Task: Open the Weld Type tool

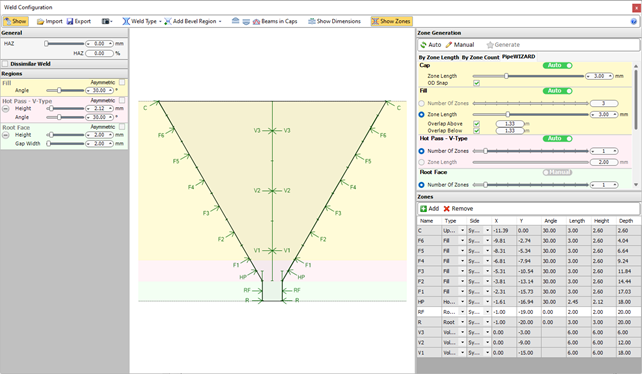Action: click(141, 21)
